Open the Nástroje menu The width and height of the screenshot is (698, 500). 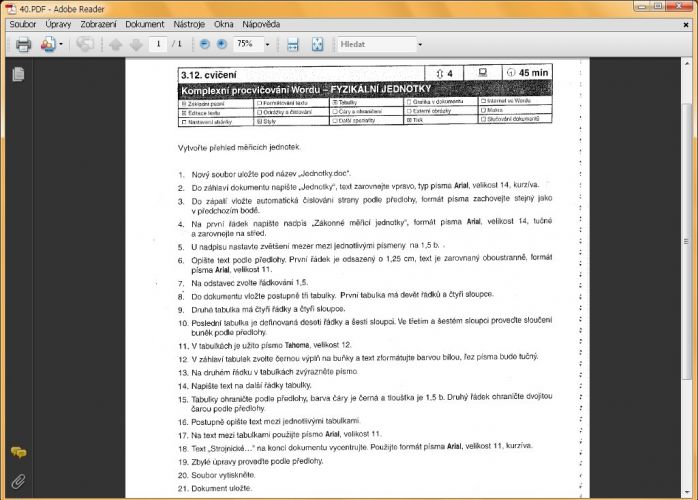click(x=189, y=24)
